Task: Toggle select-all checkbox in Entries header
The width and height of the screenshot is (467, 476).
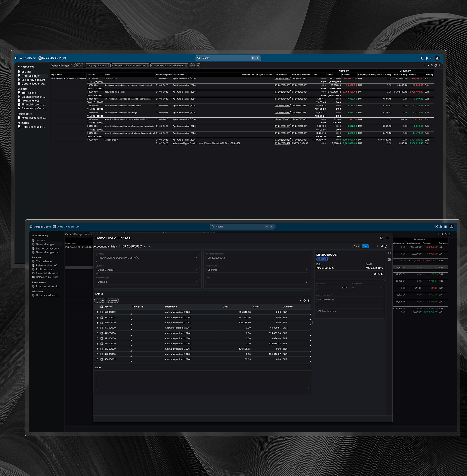Action: point(102,307)
